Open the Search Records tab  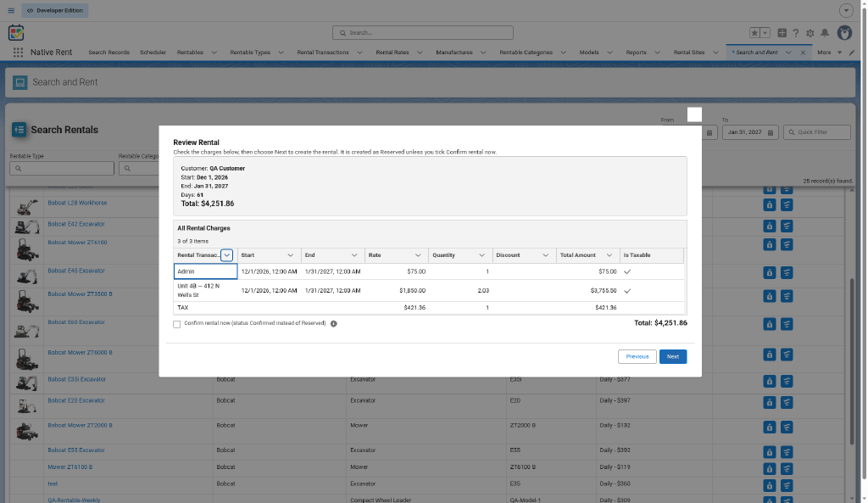108,53
